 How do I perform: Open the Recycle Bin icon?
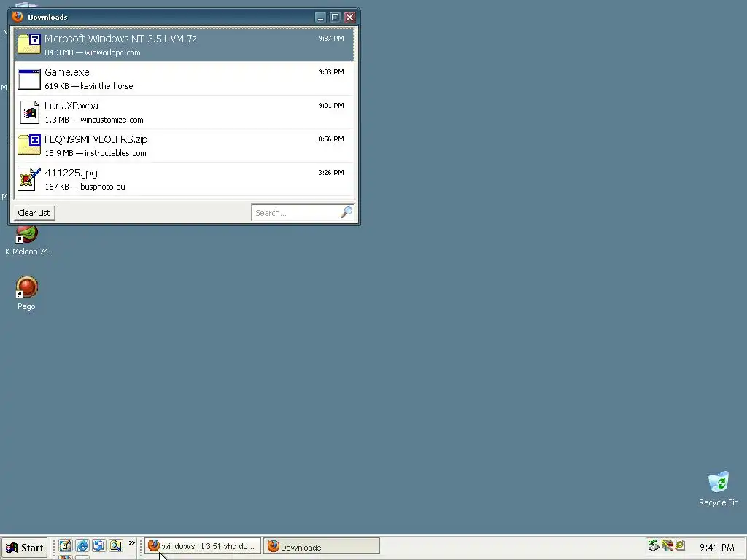coord(719,489)
